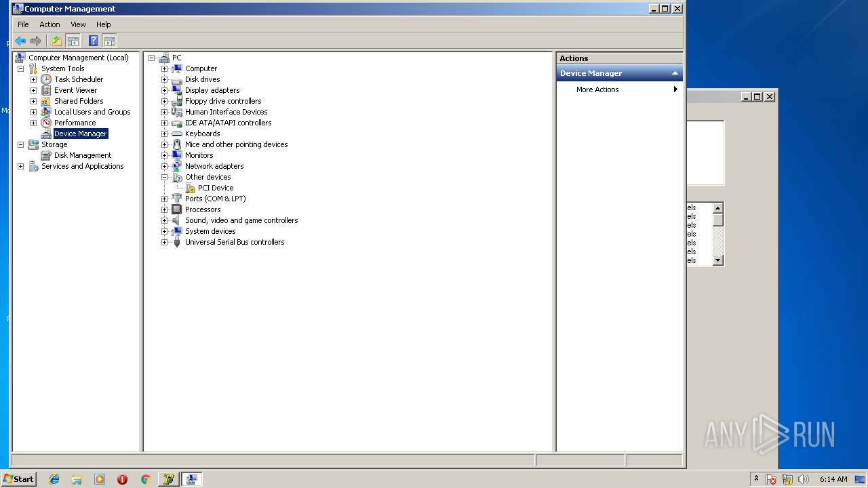The width and height of the screenshot is (868, 488).
Task: Click the PCI Device warning icon
Action: [191, 188]
